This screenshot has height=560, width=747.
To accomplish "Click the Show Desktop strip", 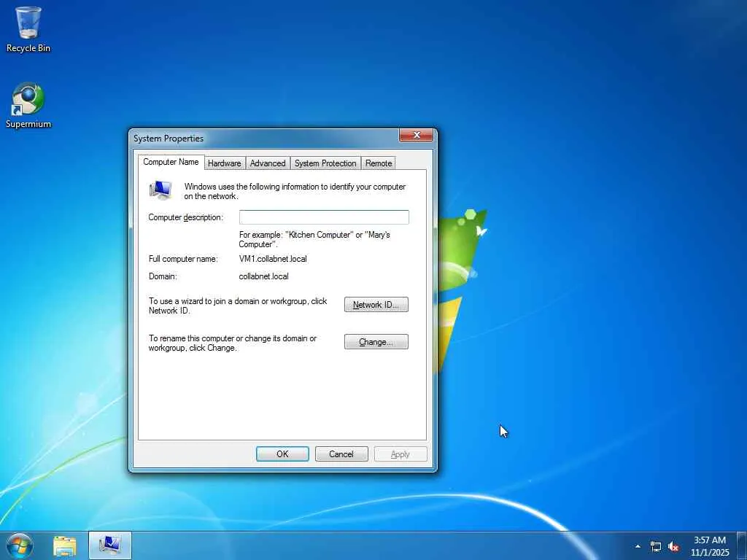I will [x=742, y=546].
